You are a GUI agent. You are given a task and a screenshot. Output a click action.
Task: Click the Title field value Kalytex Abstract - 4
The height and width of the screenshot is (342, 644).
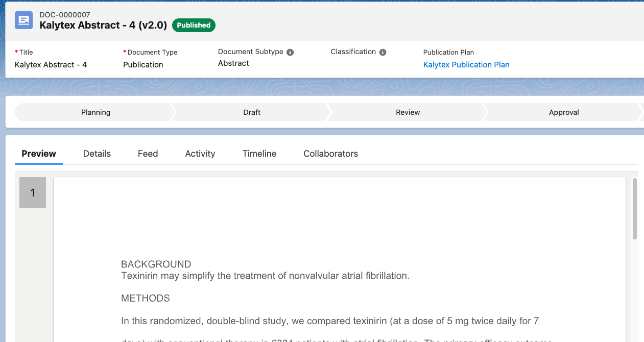51,65
